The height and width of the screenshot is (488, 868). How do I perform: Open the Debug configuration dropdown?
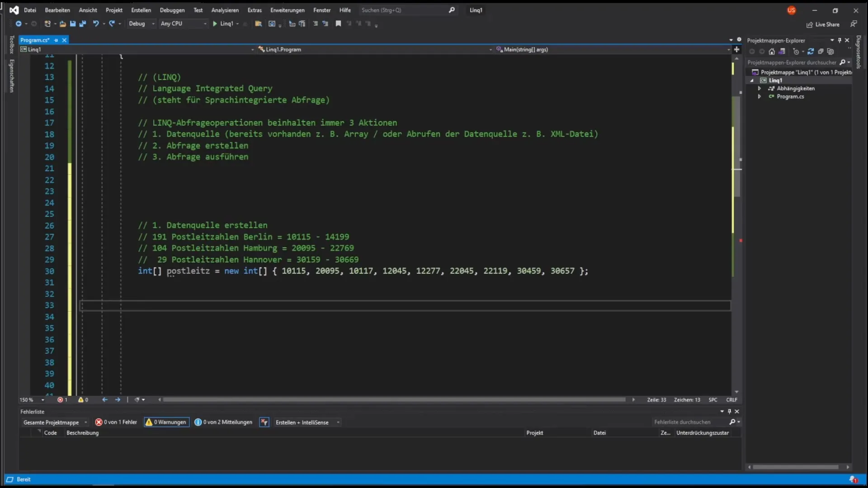pyautogui.click(x=142, y=23)
